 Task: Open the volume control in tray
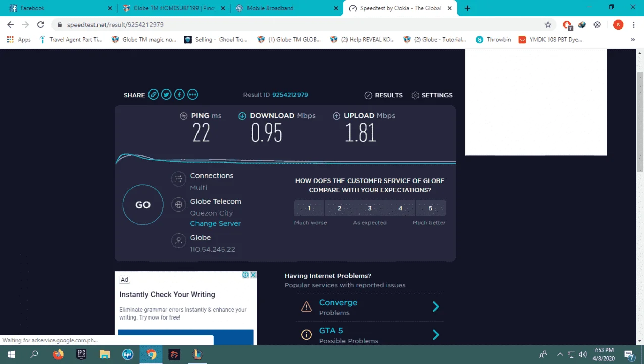pyautogui.click(x=582, y=354)
